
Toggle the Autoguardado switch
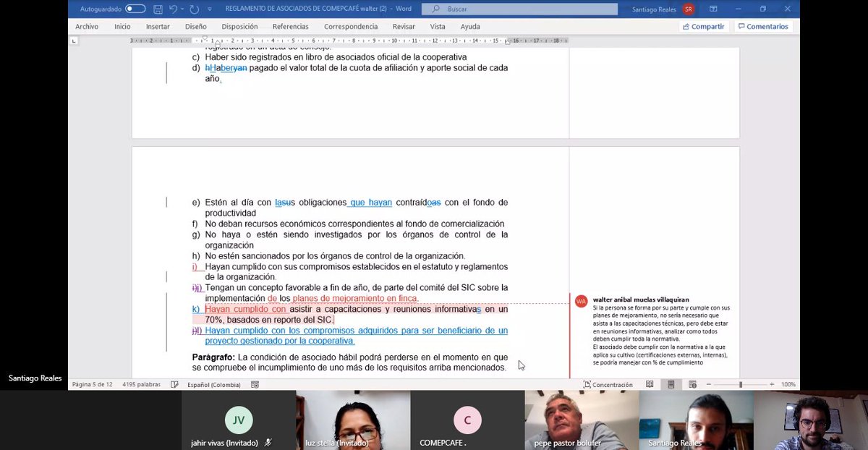tap(135, 9)
